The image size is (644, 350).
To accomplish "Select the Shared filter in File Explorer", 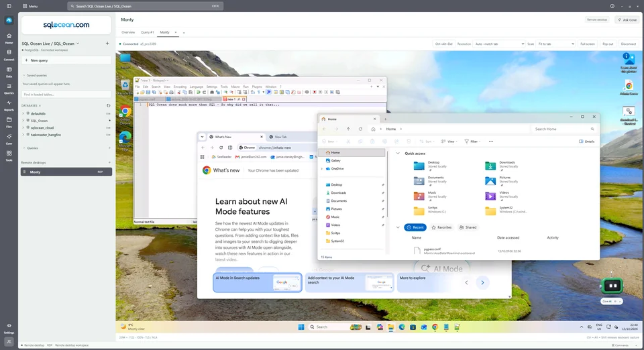I will [x=468, y=227].
